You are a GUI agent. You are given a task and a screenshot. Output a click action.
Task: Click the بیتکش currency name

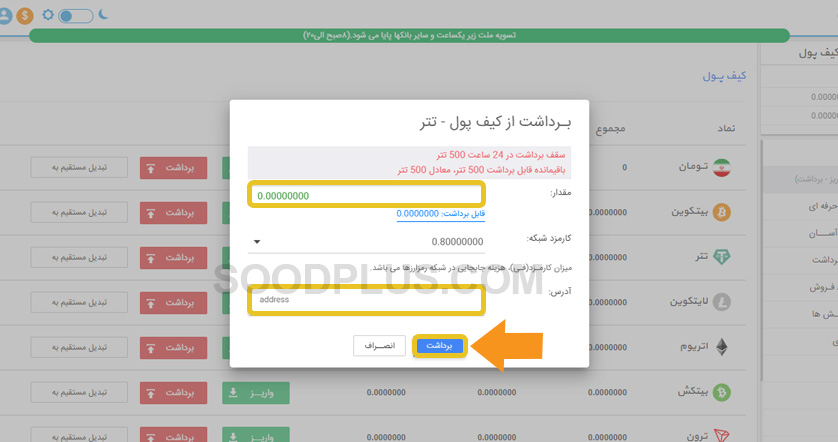pyautogui.click(x=693, y=392)
